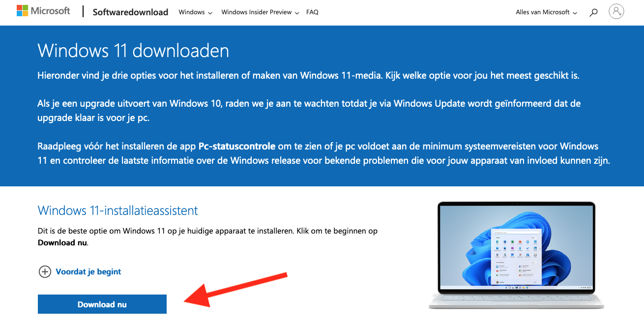
Task: Click the Microsoft four-square logo
Action: 23,11
